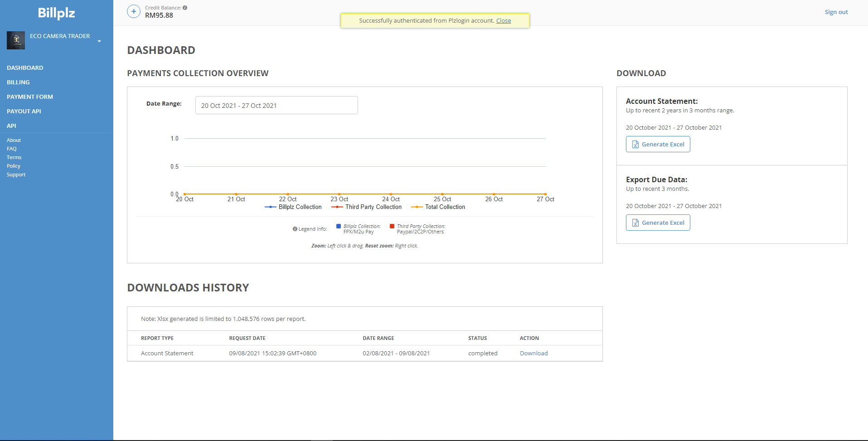This screenshot has height=441, width=868.
Task: Click the plus icon to add credit
Action: [x=134, y=11]
